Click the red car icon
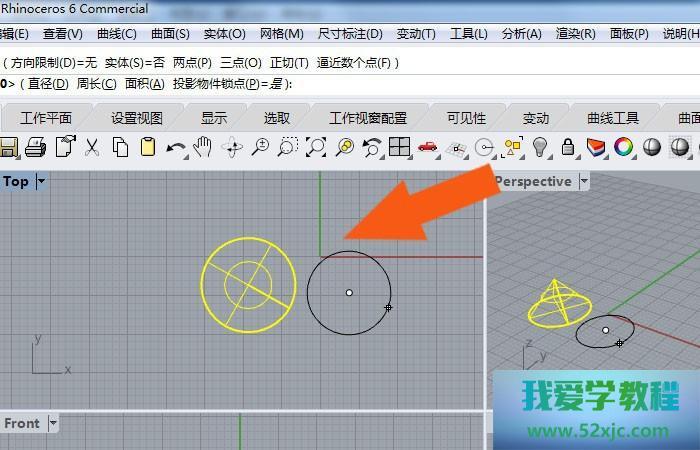Viewport: 700px width, 450px height. 428,148
